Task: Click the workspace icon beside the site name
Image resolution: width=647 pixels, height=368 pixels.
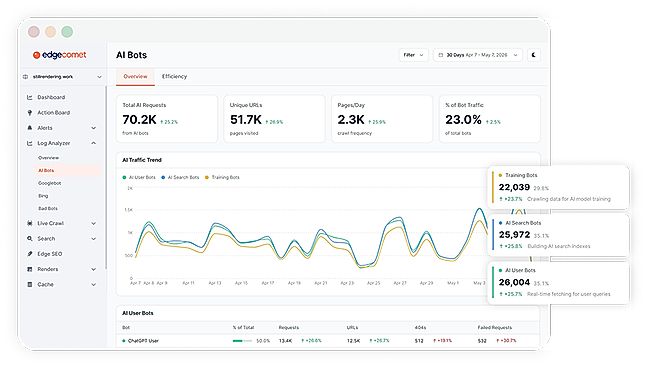Action: pos(26,77)
